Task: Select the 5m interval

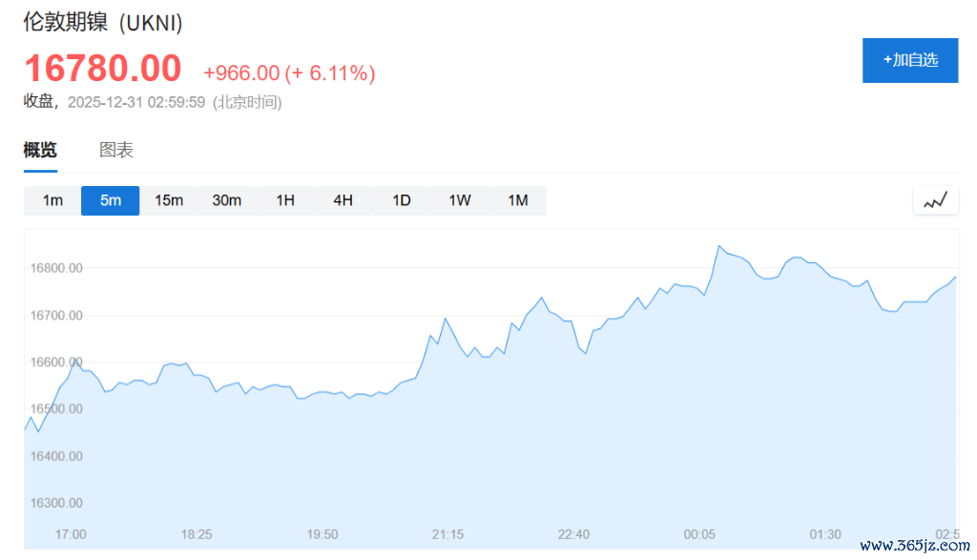Action: tap(111, 200)
